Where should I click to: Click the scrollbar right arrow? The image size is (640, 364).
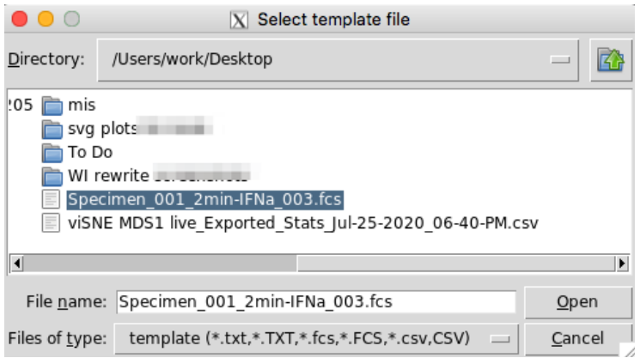pos(622,264)
